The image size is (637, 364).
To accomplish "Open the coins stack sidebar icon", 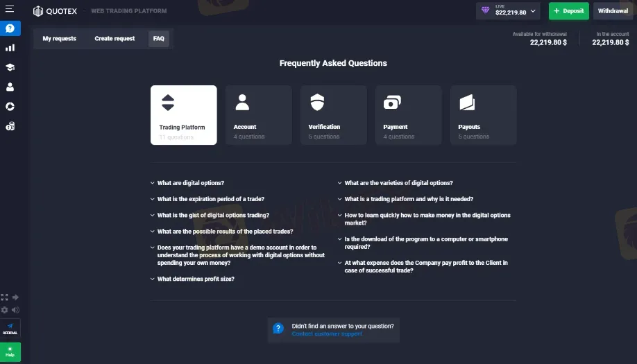I will pyautogui.click(x=10, y=126).
